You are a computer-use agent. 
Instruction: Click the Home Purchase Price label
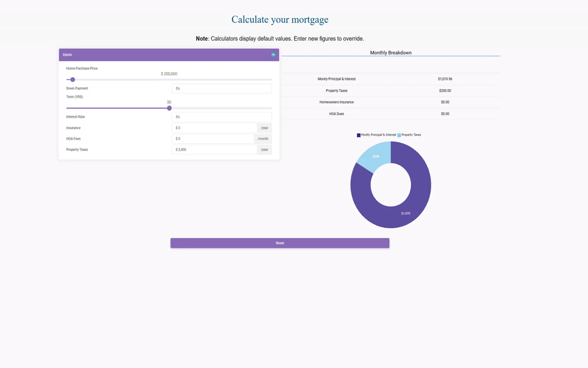tap(82, 68)
